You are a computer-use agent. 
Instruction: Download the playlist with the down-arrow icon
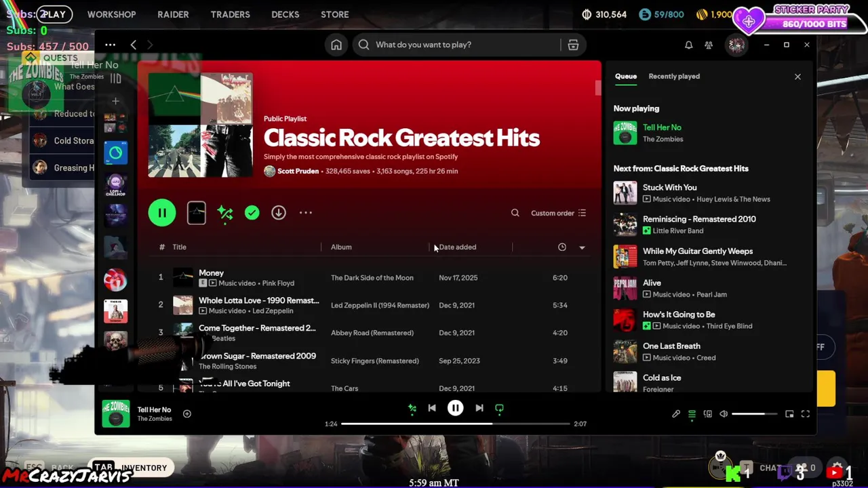click(279, 213)
